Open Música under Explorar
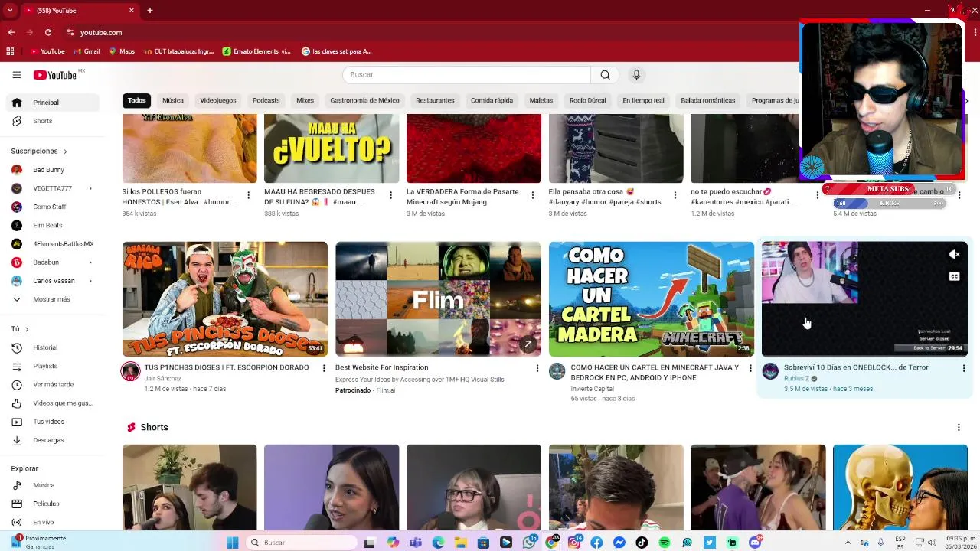The width and height of the screenshot is (980, 551). point(52,485)
